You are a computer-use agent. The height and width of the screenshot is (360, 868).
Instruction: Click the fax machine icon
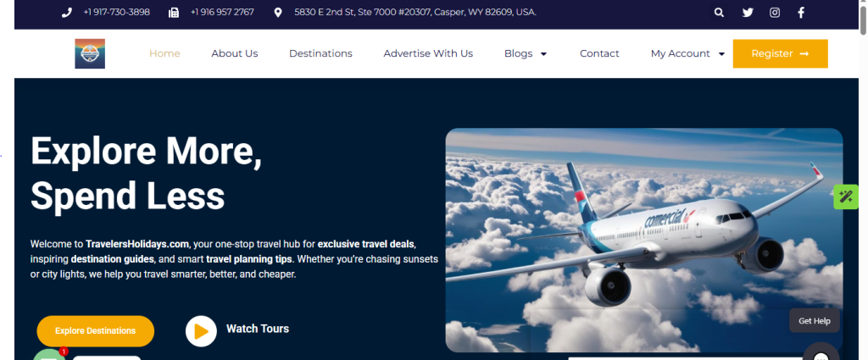173,12
